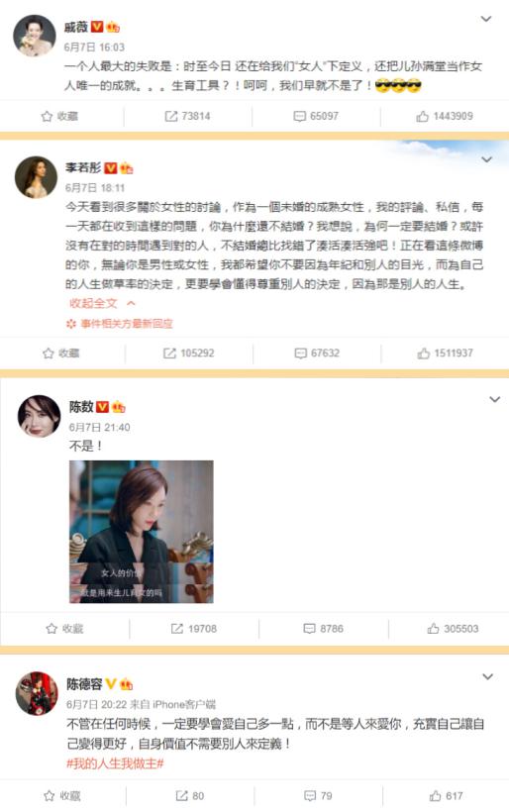Open comments with 67632 count
The width and height of the screenshot is (509, 812).
point(300,354)
